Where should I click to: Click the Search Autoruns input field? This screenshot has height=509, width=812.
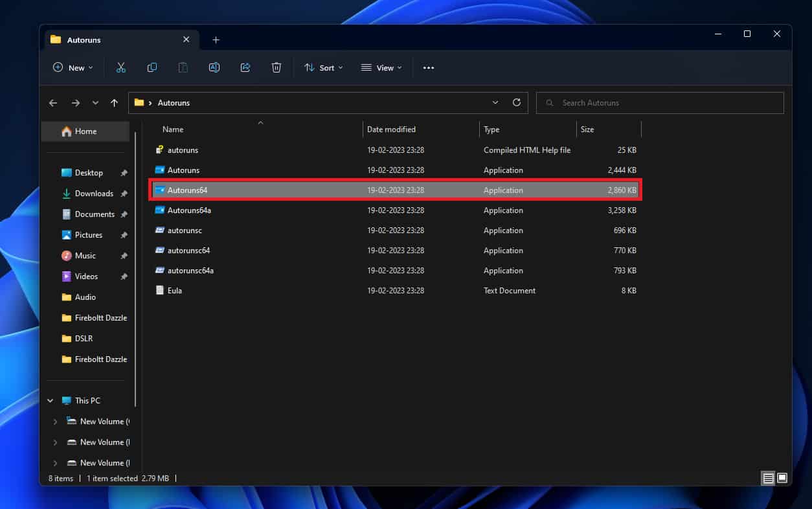pyautogui.click(x=660, y=103)
